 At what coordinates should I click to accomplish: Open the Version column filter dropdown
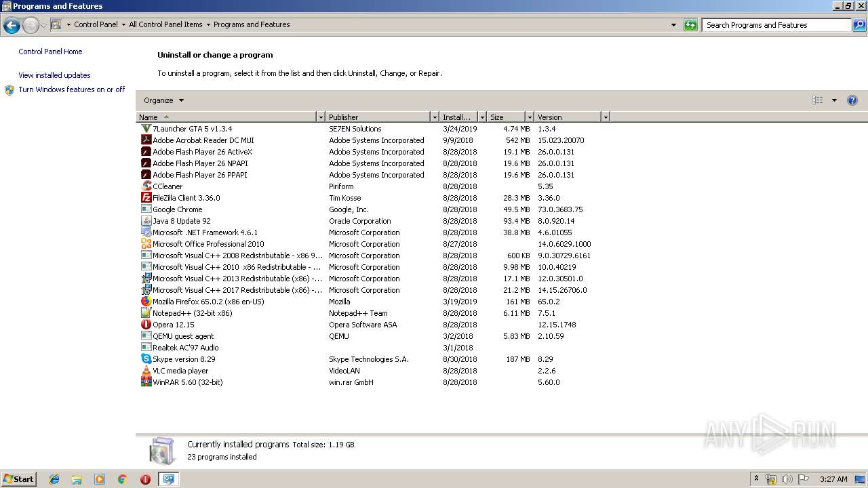pos(606,117)
